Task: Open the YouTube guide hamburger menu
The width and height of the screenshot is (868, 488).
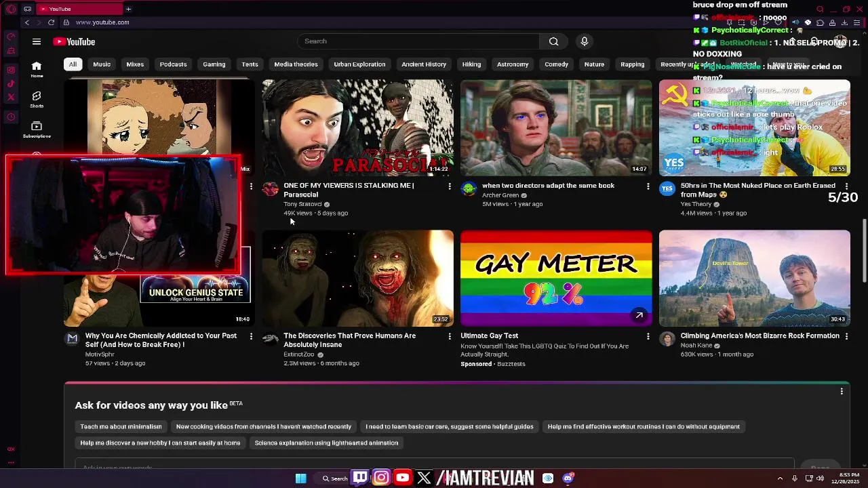Action: 37,41
